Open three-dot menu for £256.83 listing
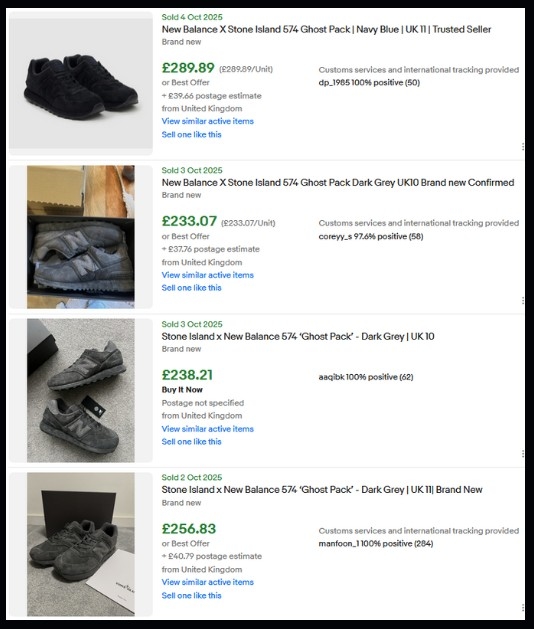The height and width of the screenshot is (629, 534). [523, 607]
